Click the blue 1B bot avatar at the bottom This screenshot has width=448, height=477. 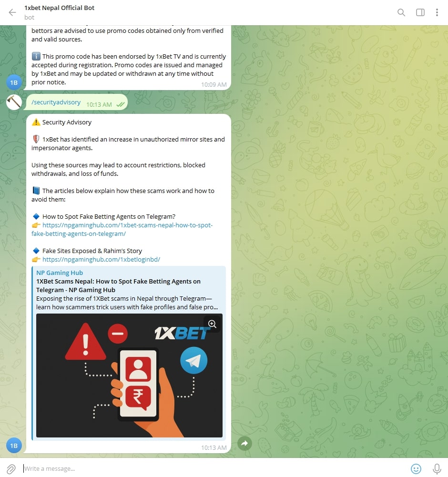[x=14, y=446]
